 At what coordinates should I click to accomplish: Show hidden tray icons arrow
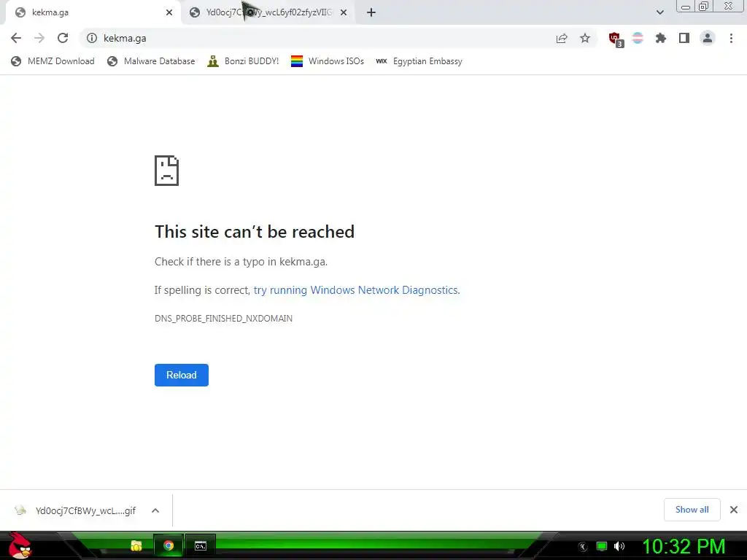(583, 547)
